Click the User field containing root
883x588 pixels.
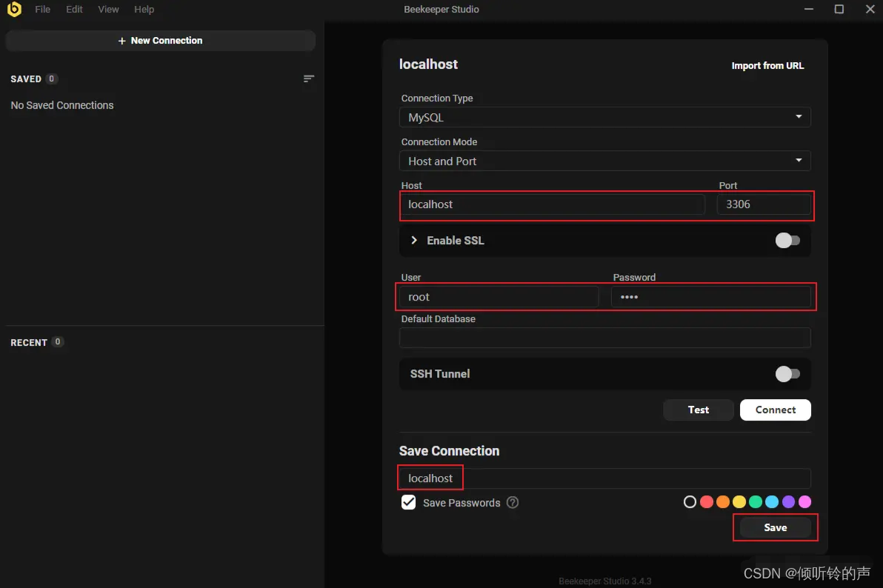point(499,297)
